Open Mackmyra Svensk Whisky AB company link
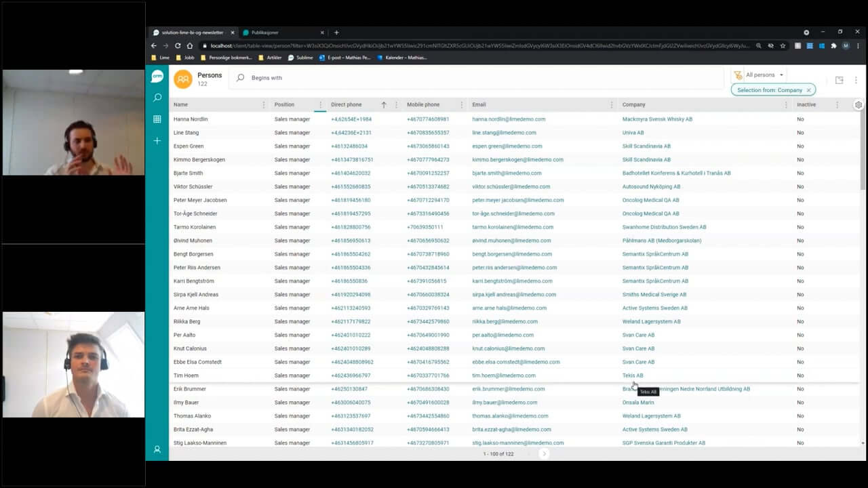 pos(657,119)
